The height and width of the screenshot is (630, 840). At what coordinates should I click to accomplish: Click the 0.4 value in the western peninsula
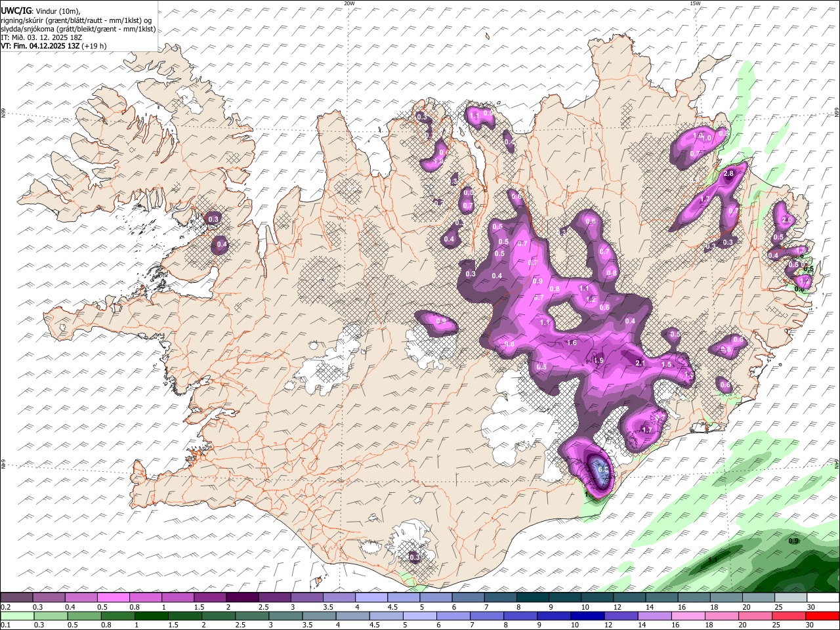tap(222, 244)
